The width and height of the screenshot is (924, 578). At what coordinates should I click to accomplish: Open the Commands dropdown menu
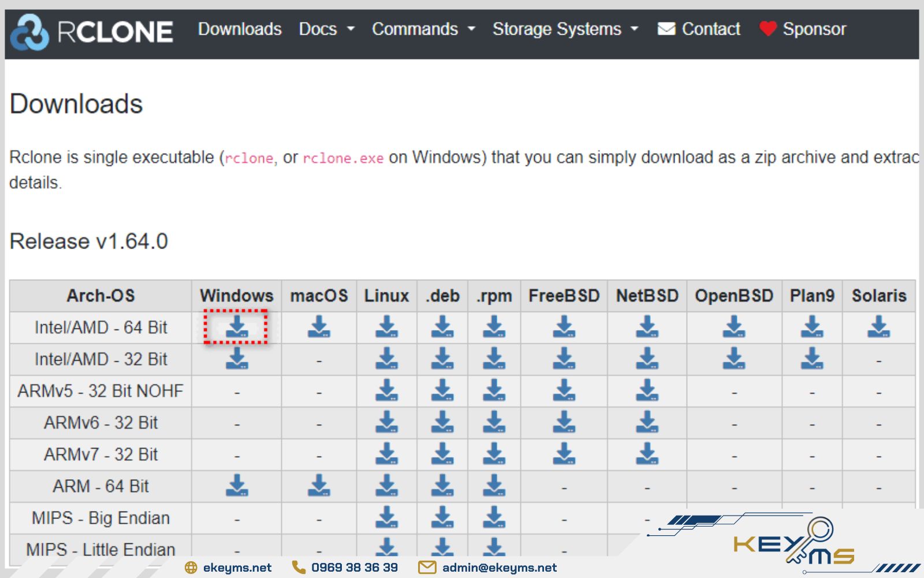pyautogui.click(x=423, y=29)
